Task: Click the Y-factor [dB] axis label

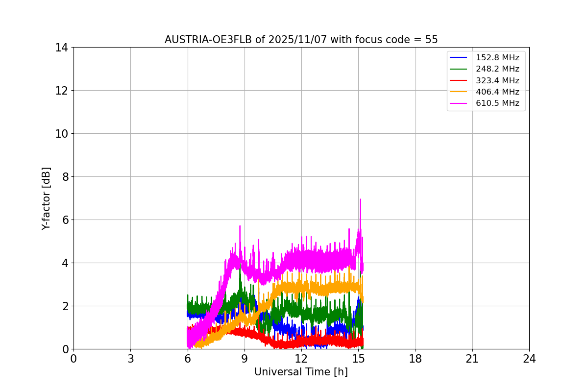Action: tap(46, 198)
